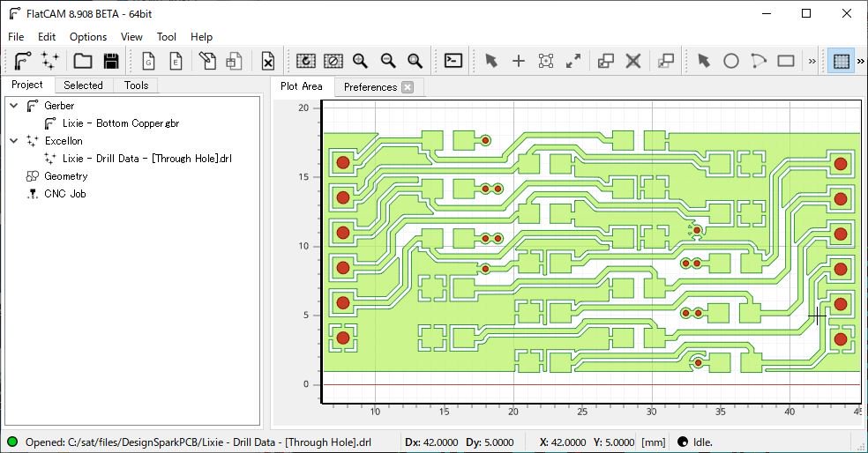Collapse the Excellon tree group

[x=14, y=141]
